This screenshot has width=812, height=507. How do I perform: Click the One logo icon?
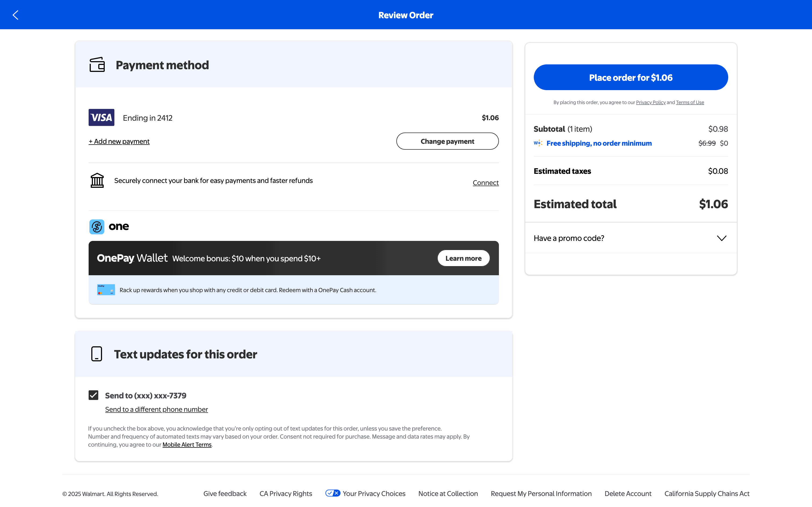[x=97, y=227]
